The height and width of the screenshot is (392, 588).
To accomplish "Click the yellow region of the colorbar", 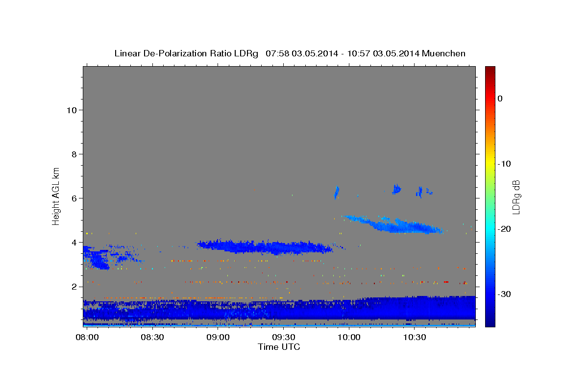I will 490,164.
